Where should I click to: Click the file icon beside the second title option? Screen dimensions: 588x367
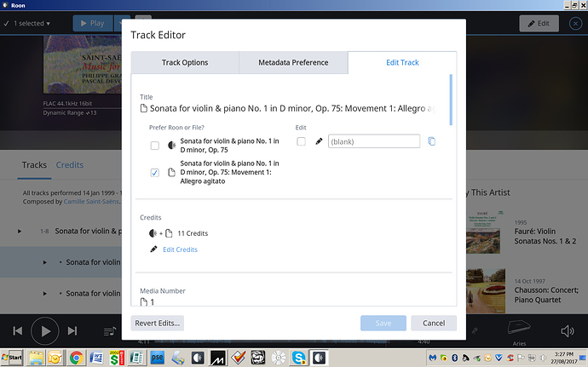(x=171, y=172)
